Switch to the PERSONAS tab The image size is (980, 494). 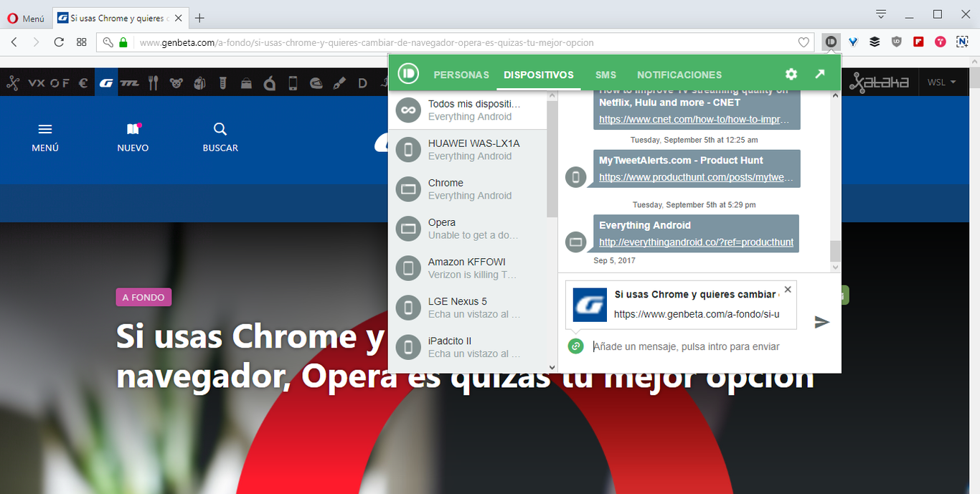(x=461, y=74)
